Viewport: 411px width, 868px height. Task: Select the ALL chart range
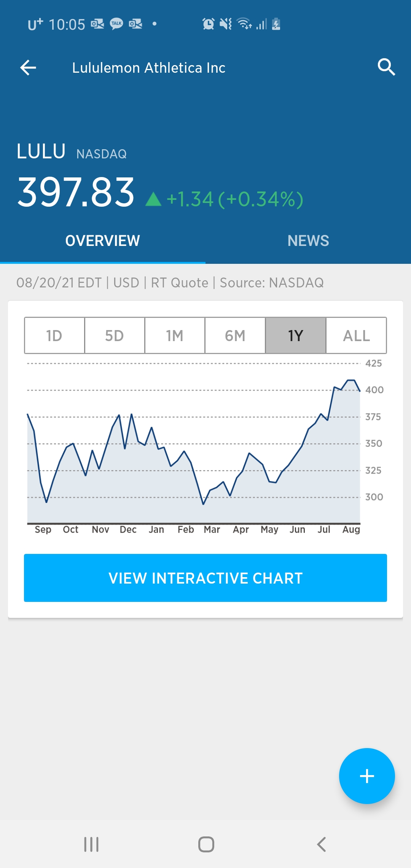pyautogui.click(x=356, y=335)
